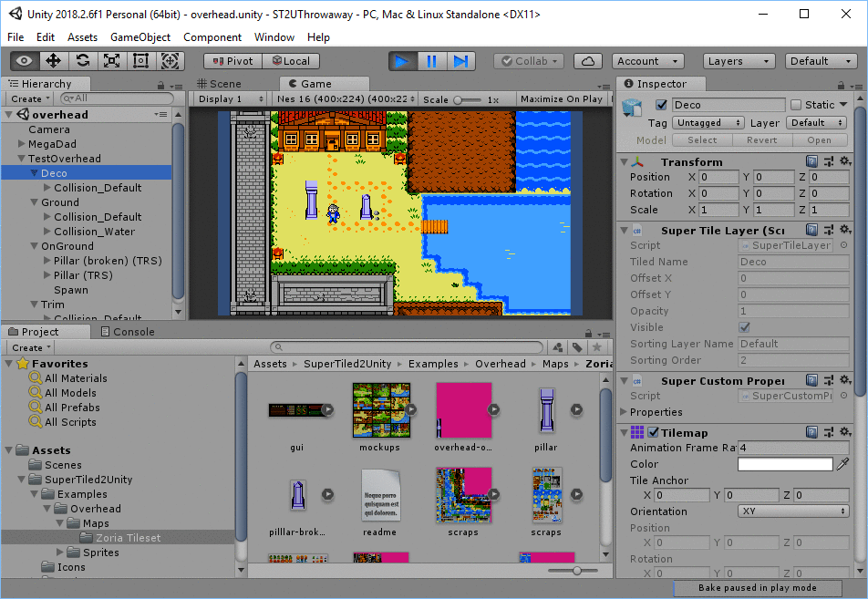
Task: Click the Step frame button
Action: pos(460,61)
